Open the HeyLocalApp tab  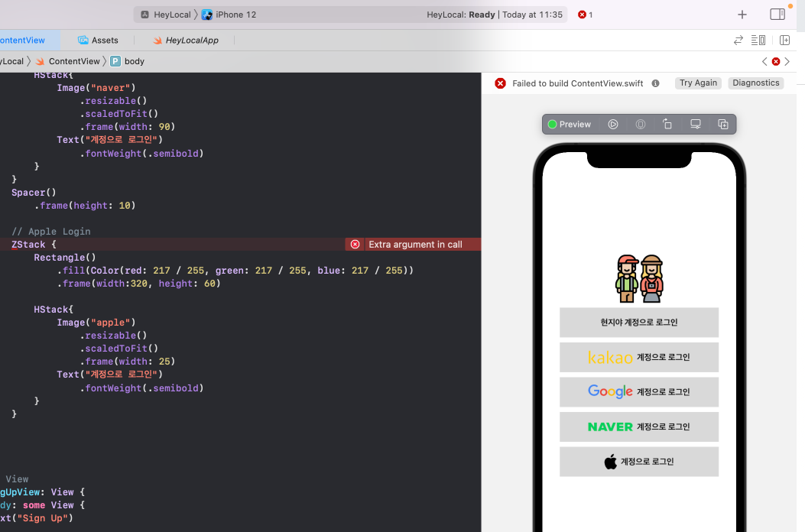tap(186, 40)
